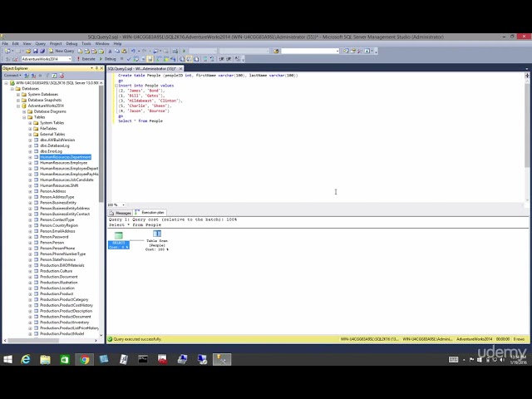Expand the System Tables folder
This screenshot has height=399, width=532.
click(30, 123)
